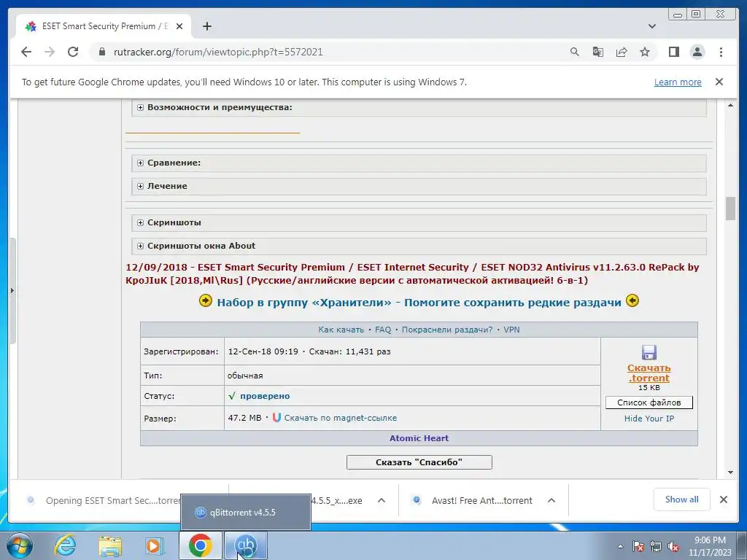The height and width of the screenshot is (560, 747).
Task: Go back to previous page in Chrome
Action: (26, 52)
